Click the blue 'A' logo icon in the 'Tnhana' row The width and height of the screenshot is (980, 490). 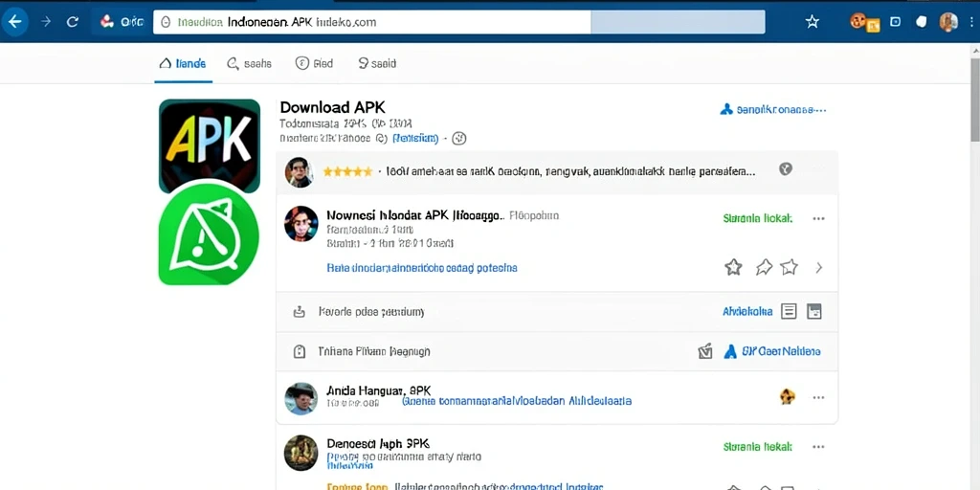tap(729, 351)
